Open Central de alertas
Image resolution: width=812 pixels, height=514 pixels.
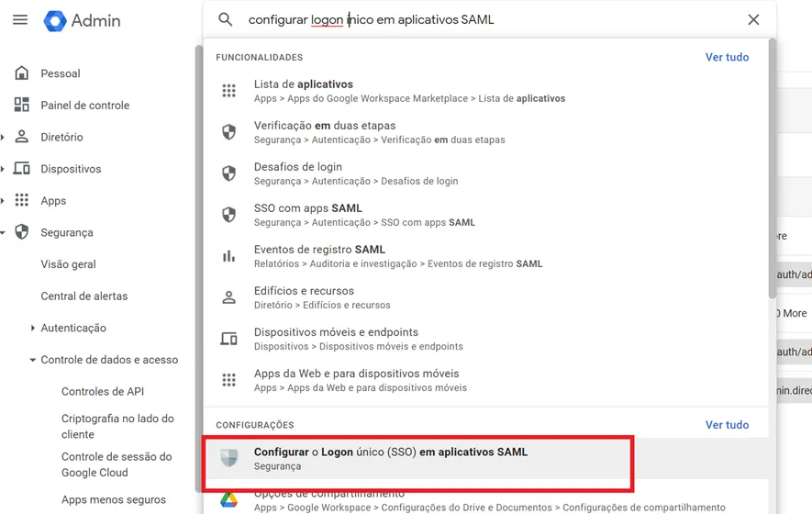click(83, 296)
